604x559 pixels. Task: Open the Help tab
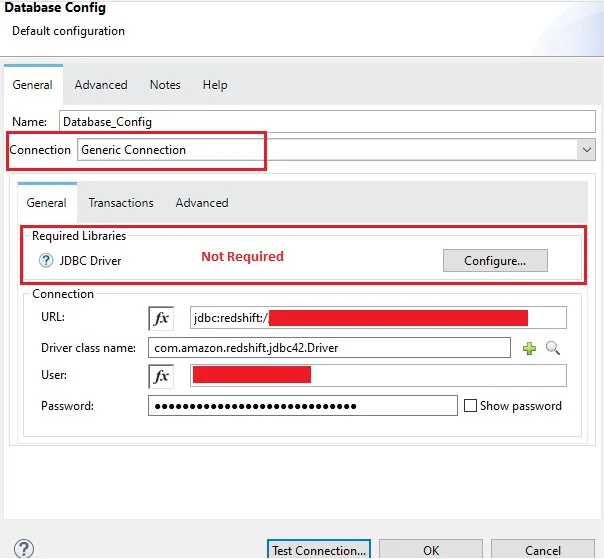coord(215,85)
